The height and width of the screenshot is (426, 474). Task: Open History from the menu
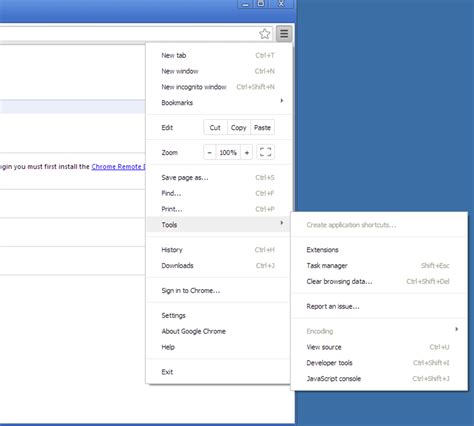218,250
